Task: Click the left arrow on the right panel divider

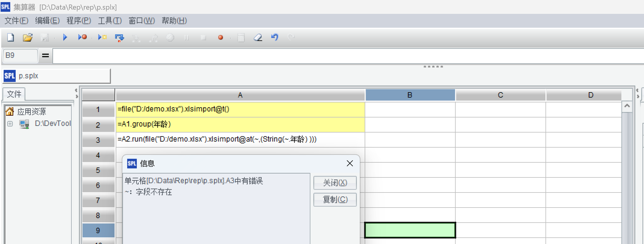Action: click(x=637, y=90)
